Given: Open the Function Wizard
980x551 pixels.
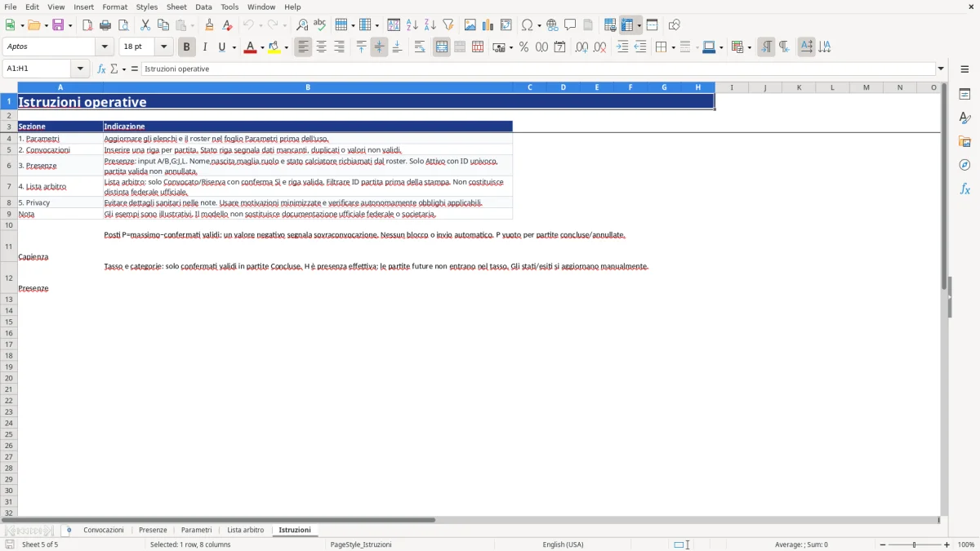Looking at the screenshot, I should click(102, 69).
